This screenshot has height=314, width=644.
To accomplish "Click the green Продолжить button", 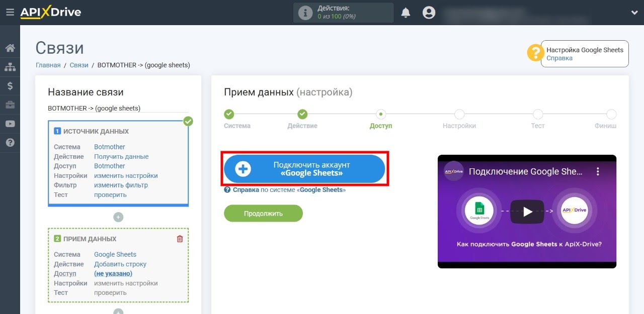I will 263,213.
